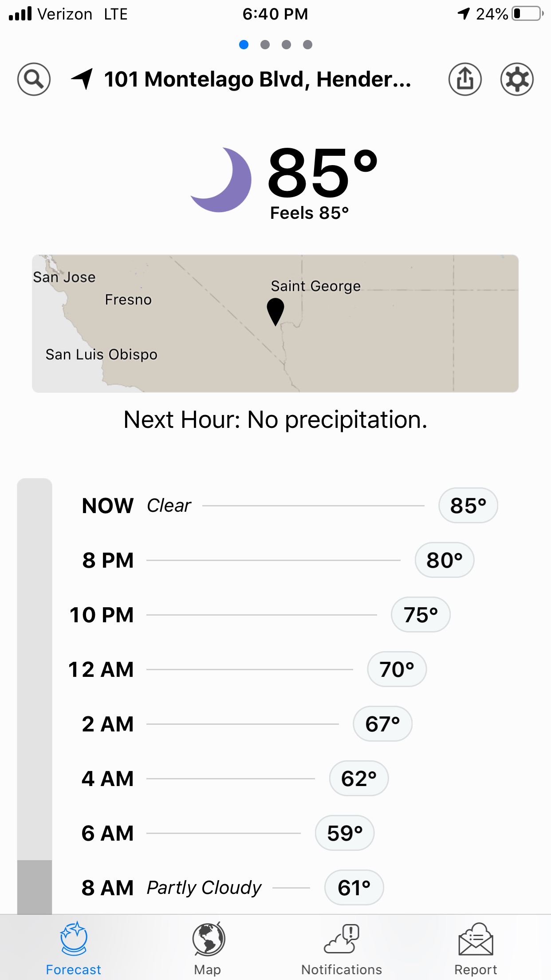
Task: Select the fourth page indicator dot
Action: coord(308,45)
